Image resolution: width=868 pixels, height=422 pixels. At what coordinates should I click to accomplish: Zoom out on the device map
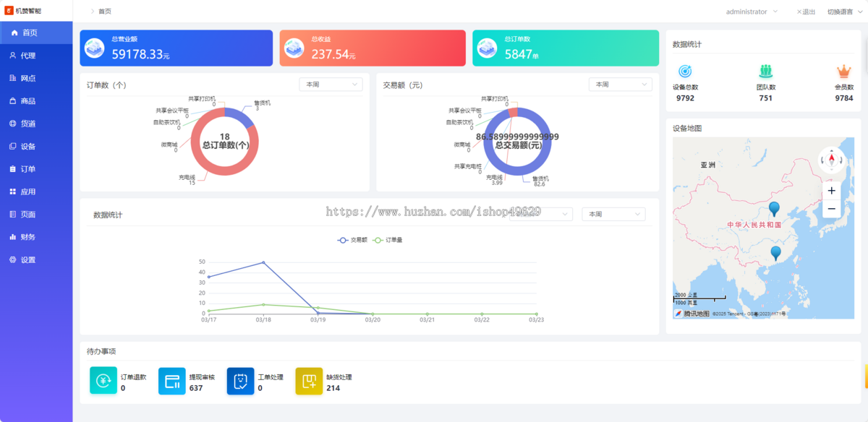tap(832, 209)
